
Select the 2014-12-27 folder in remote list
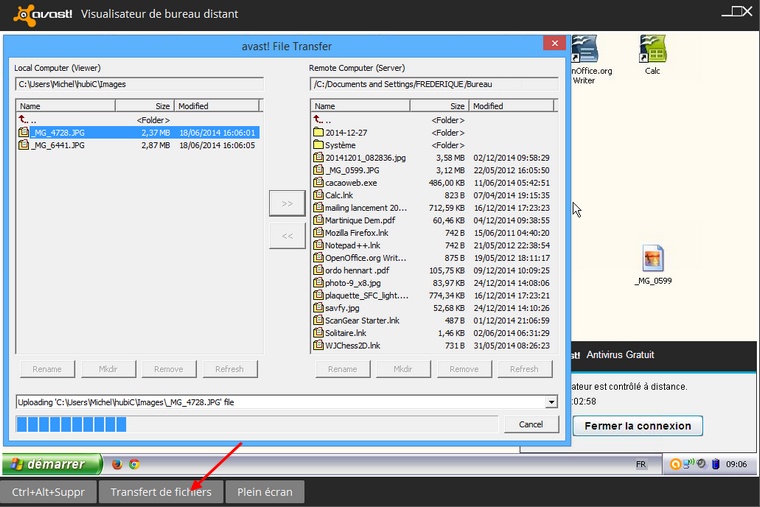click(x=346, y=132)
